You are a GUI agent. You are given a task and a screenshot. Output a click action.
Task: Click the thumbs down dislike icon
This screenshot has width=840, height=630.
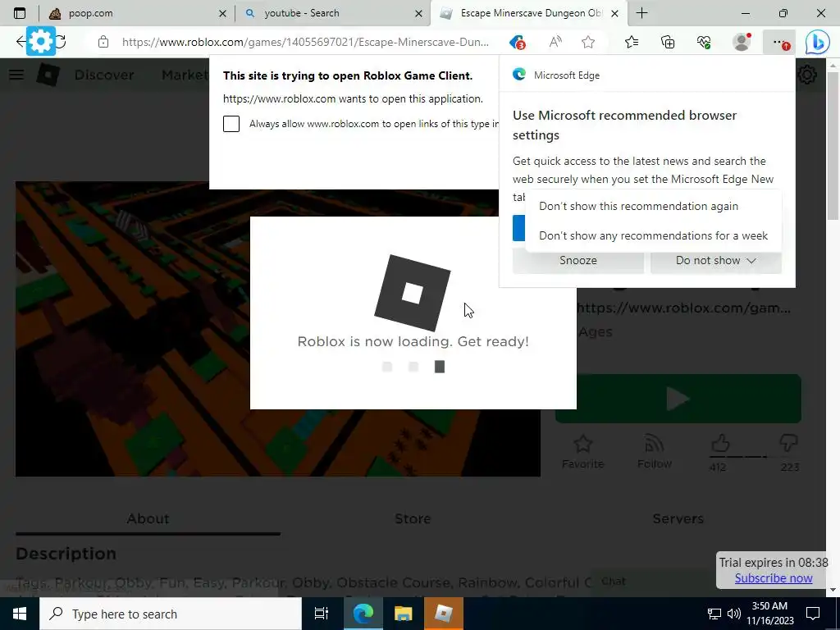789,444
